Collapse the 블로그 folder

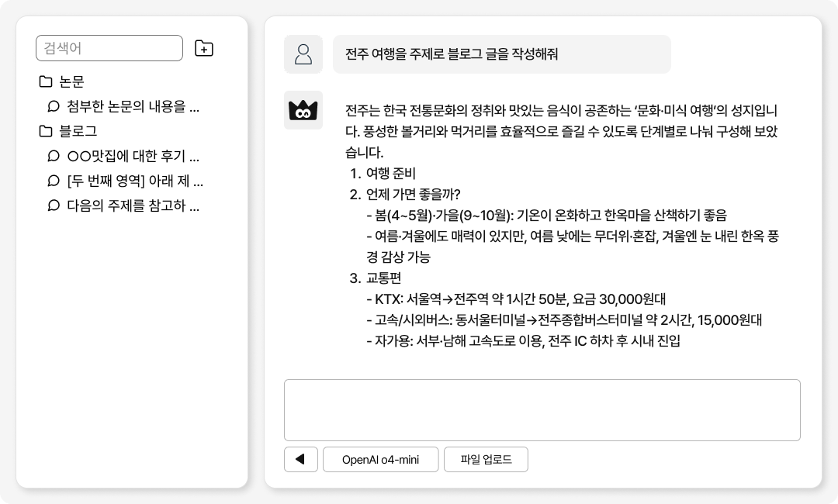pos(78,131)
